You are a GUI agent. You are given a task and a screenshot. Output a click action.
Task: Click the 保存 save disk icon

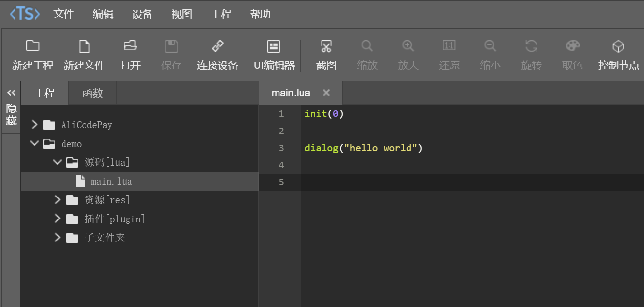171,46
